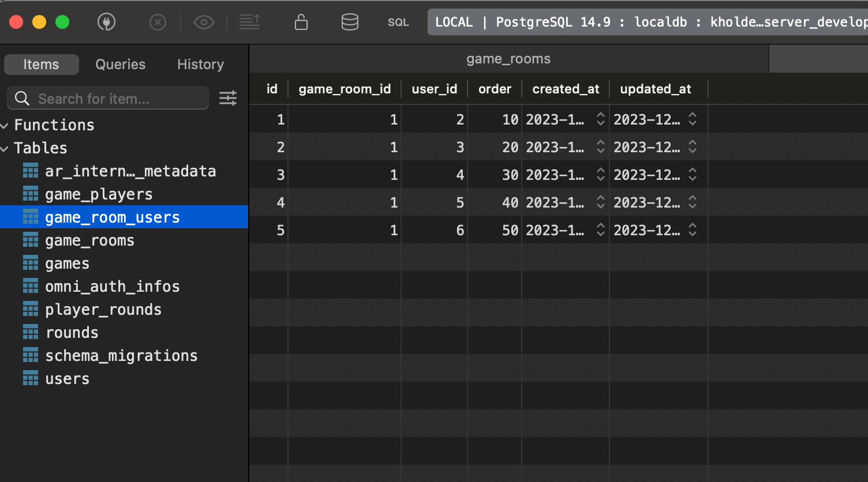868x482 pixels.
Task: Click the stepper on last row's updated_at
Action: tap(693, 230)
